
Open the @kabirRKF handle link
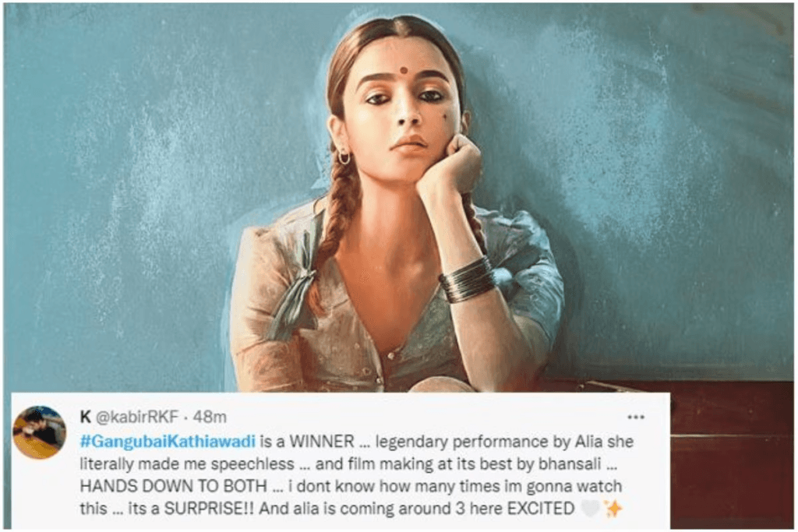[x=137, y=417]
